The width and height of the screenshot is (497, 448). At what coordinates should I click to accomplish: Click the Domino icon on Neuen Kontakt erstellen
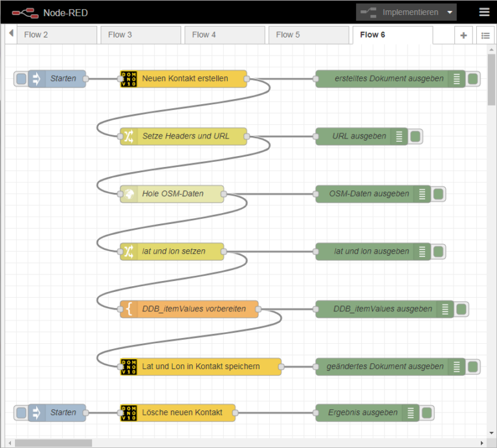[x=129, y=79]
